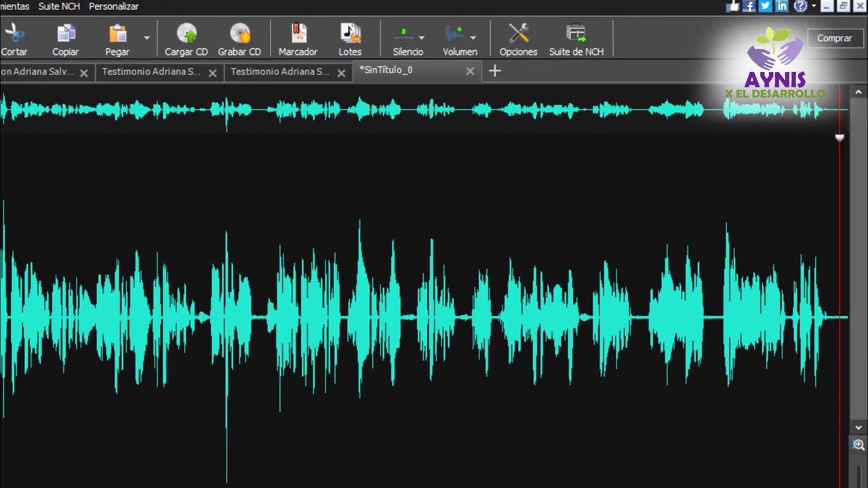
Task: Open the Personalizar menu
Action: pos(114,6)
